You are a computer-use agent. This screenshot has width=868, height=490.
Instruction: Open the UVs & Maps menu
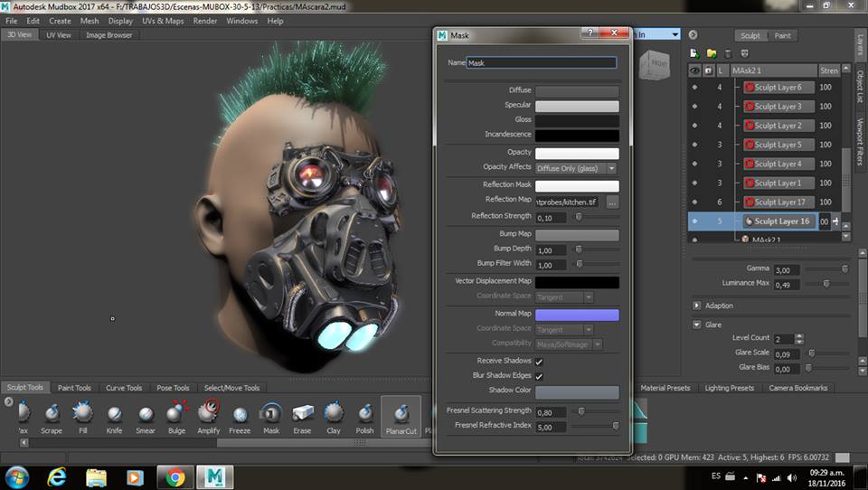click(x=163, y=21)
